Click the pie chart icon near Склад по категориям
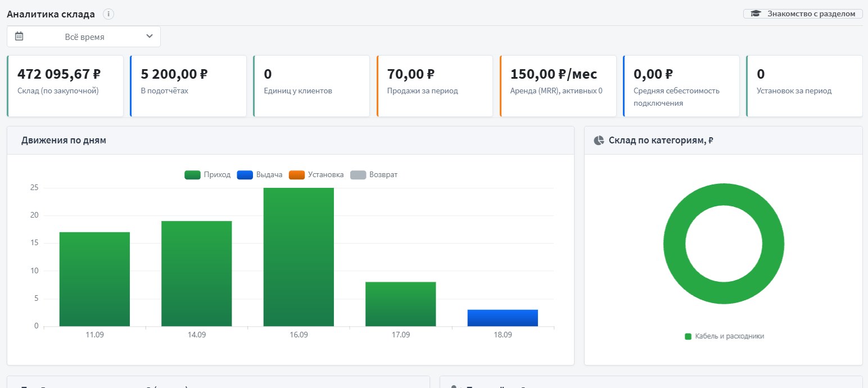 (599, 140)
